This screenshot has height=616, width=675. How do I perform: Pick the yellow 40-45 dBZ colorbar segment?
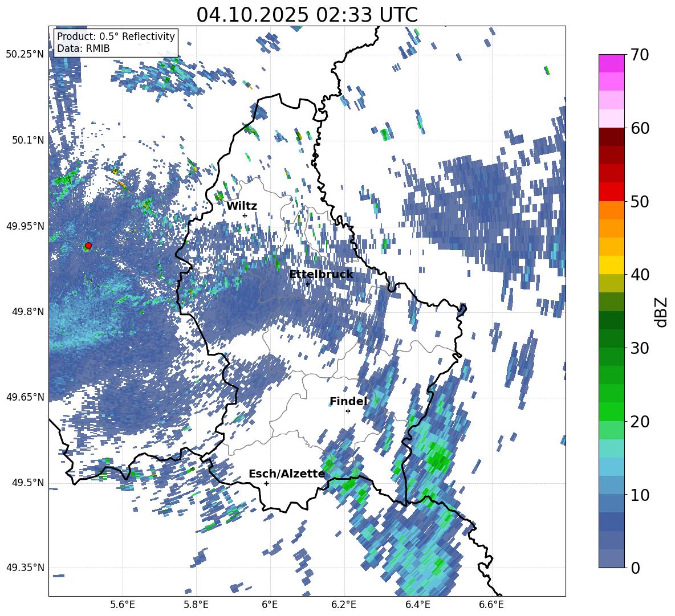611,256
